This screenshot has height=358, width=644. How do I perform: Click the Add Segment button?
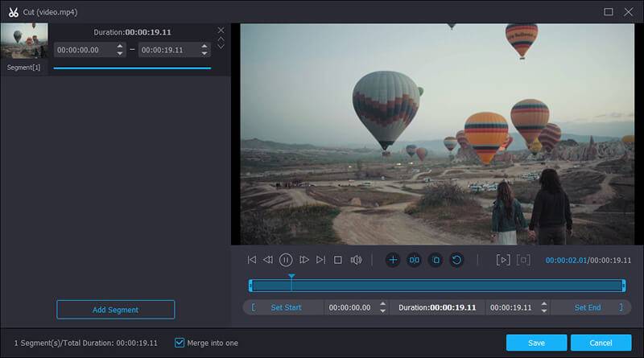tap(115, 310)
